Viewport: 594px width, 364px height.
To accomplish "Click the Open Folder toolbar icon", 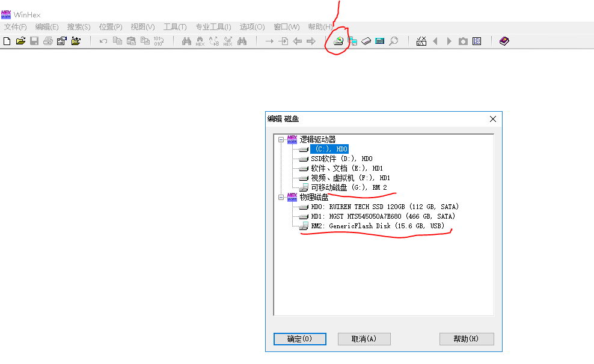I will [76, 41].
